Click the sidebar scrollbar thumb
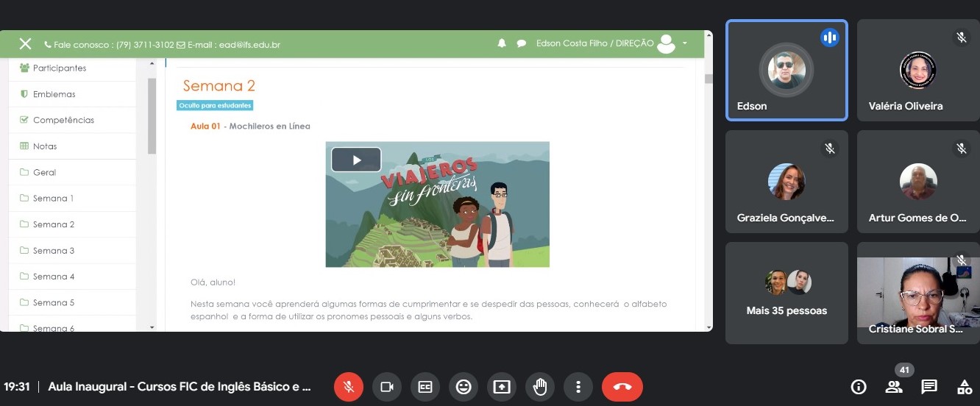This screenshot has width=980, height=406. click(x=152, y=116)
